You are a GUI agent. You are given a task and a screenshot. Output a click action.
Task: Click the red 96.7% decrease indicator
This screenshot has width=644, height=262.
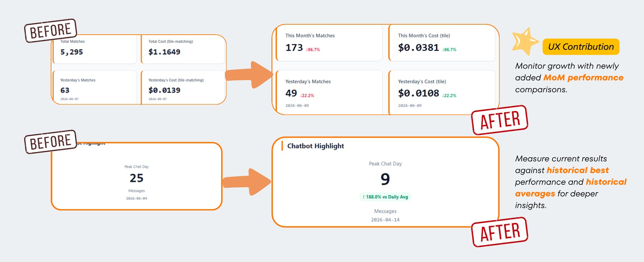coord(313,50)
